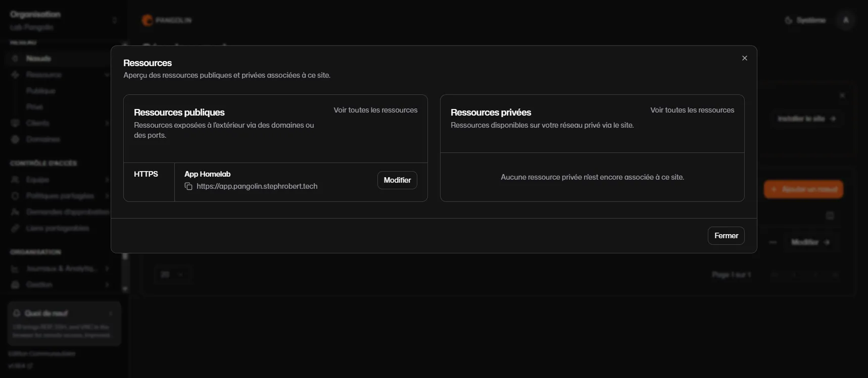Open the Organisation Lab Pangolin selector
This screenshot has width=868, height=378.
click(63, 20)
